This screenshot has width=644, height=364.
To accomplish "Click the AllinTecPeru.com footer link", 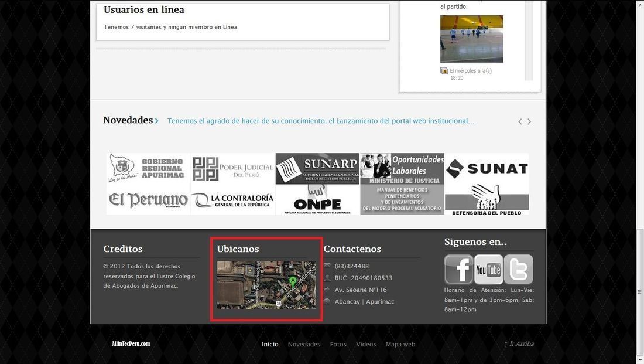I will (131, 343).
